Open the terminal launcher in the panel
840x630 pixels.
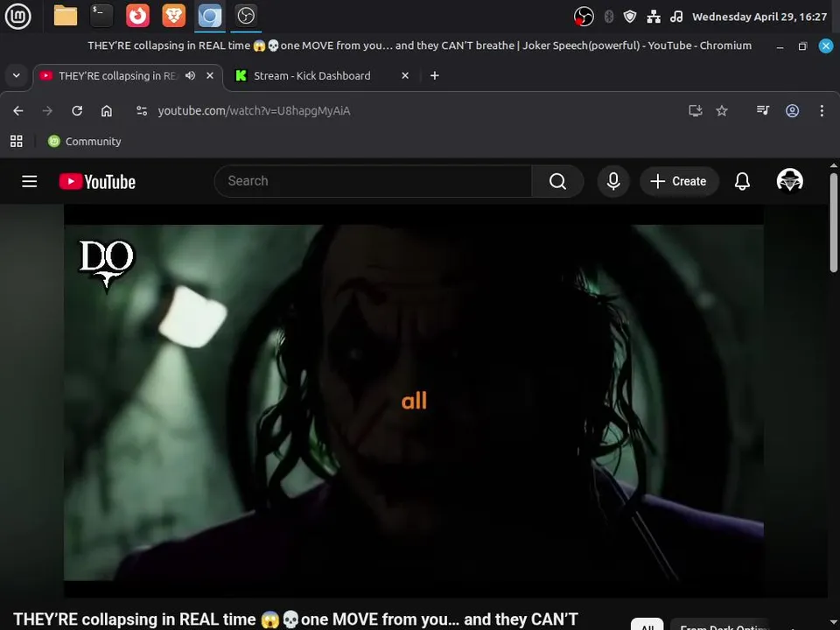(101, 16)
